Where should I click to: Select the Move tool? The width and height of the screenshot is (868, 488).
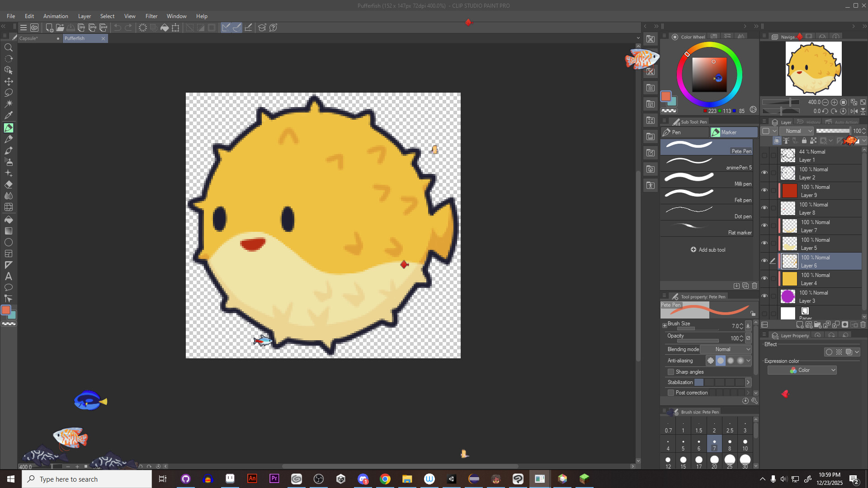click(x=9, y=81)
